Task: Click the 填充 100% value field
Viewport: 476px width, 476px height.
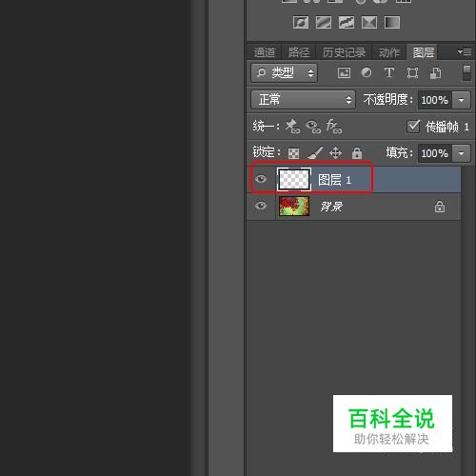Action: (x=435, y=153)
